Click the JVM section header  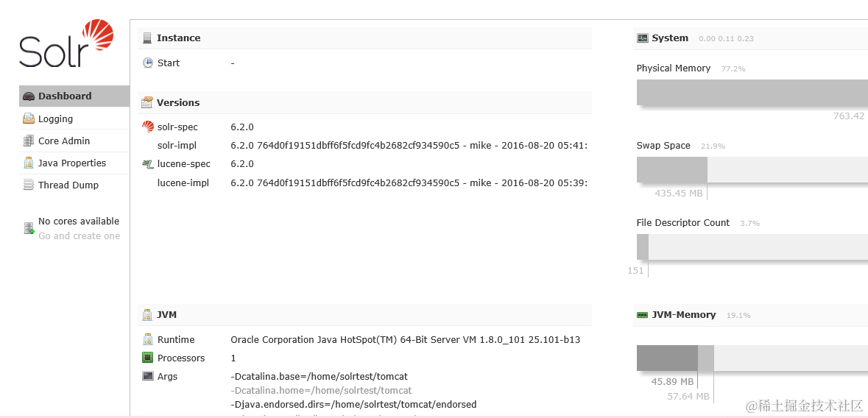[x=365, y=314]
